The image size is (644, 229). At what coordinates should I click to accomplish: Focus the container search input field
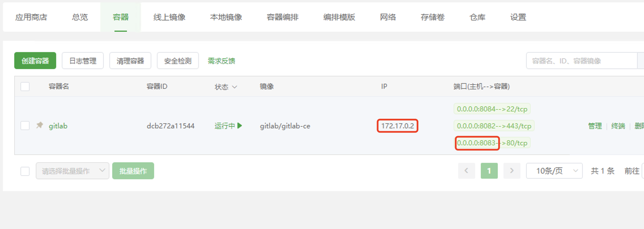(x=582, y=61)
